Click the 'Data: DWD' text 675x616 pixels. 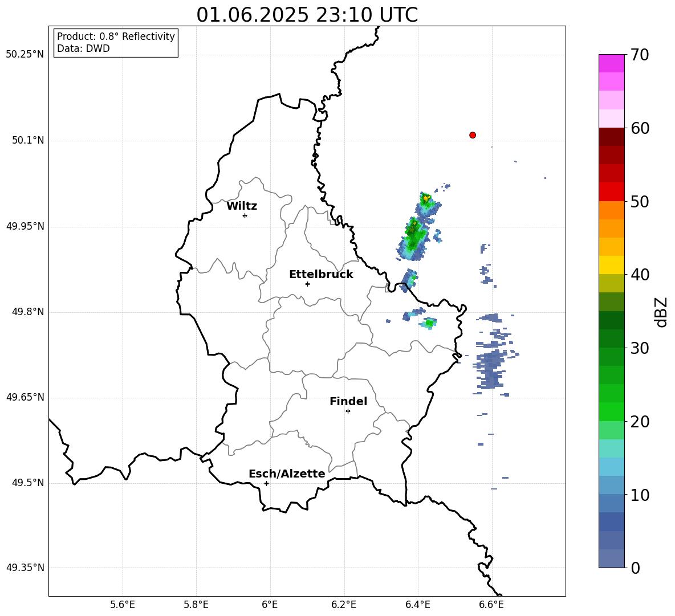[83, 48]
